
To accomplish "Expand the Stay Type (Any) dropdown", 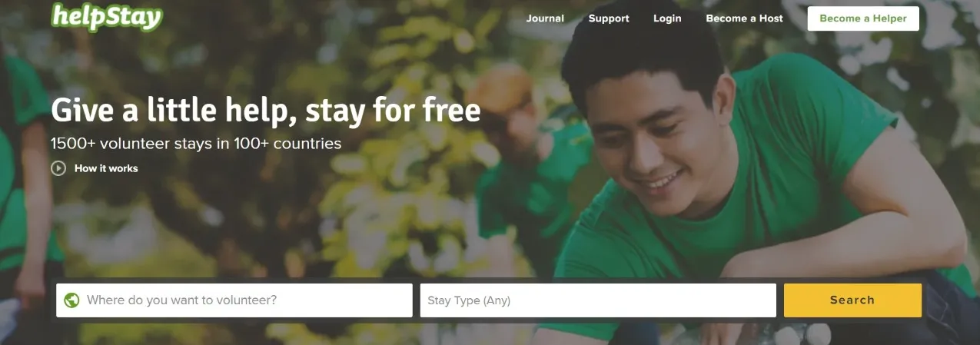I will click(x=598, y=300).
